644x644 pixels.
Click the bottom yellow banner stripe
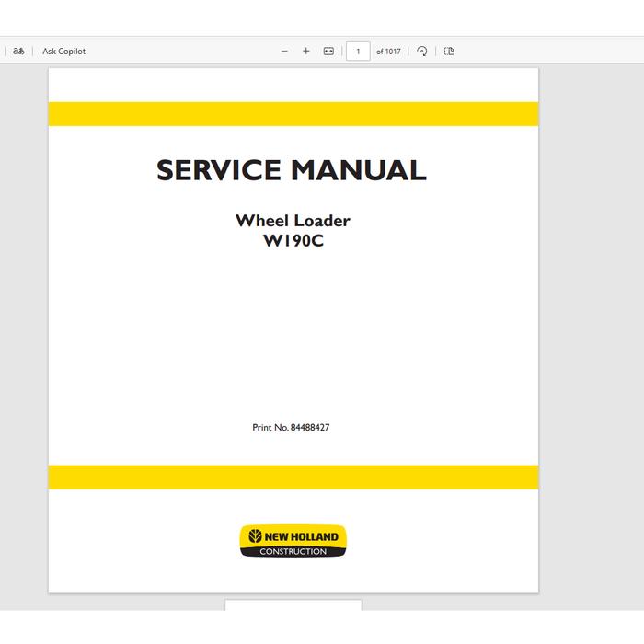click(293, 477)
